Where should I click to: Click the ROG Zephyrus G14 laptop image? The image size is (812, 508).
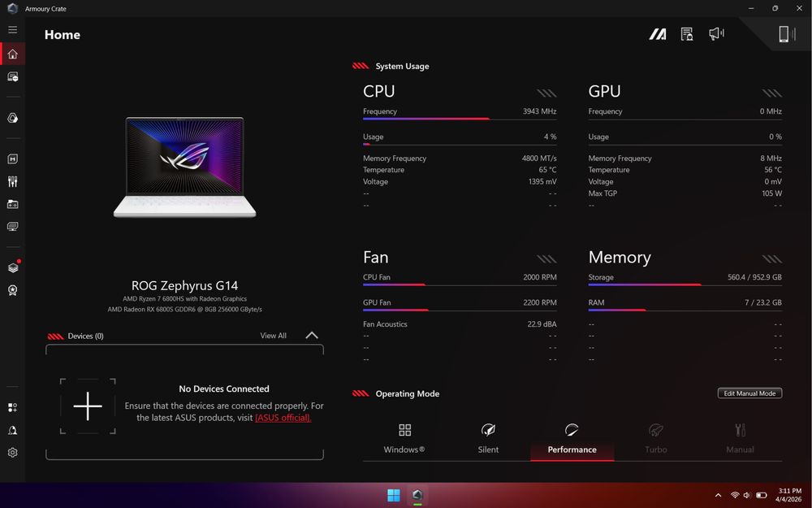point(185,167)
